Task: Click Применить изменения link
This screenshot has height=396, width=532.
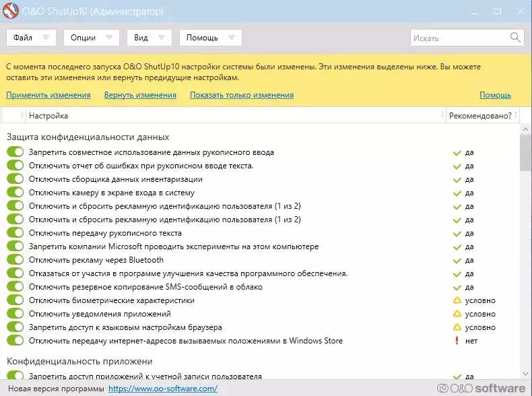Action: 48,95
